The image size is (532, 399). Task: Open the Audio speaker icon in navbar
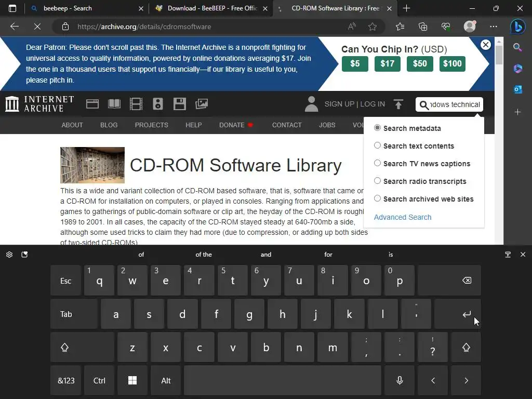(158, 104)
